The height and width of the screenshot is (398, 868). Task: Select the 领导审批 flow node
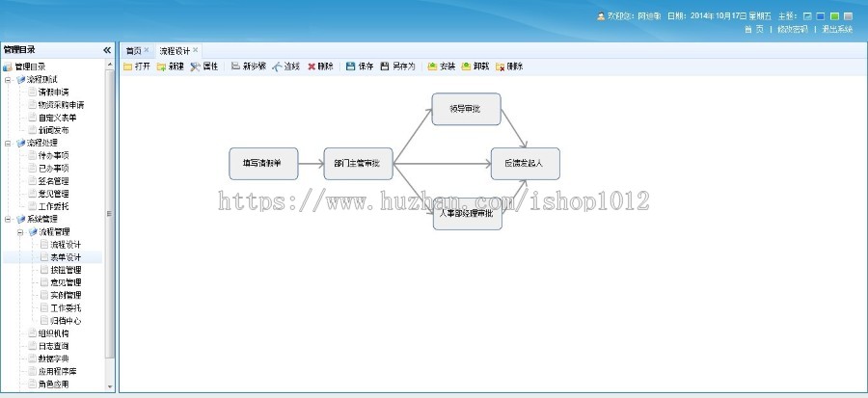466,109
